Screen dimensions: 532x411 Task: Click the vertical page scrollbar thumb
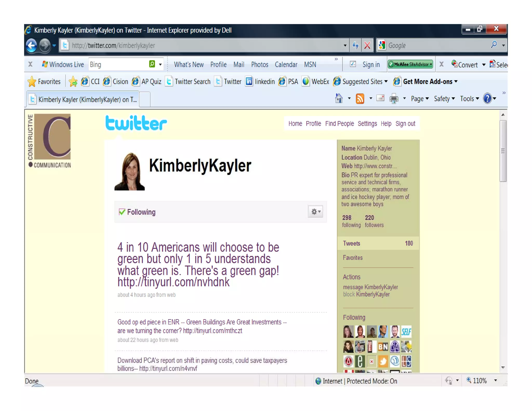(x=503, y=151)
